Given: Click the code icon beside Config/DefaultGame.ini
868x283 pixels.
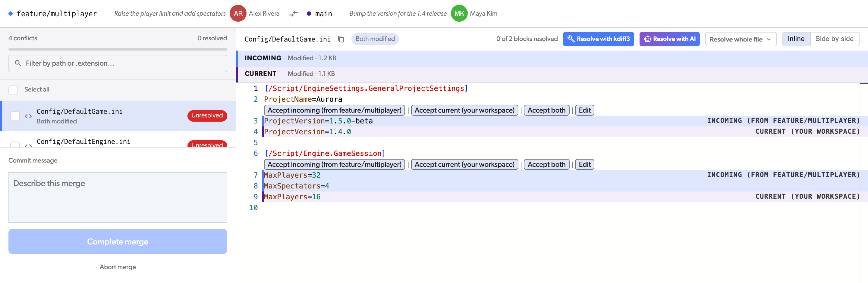Looking at the screenshot, I should point(28,116).
